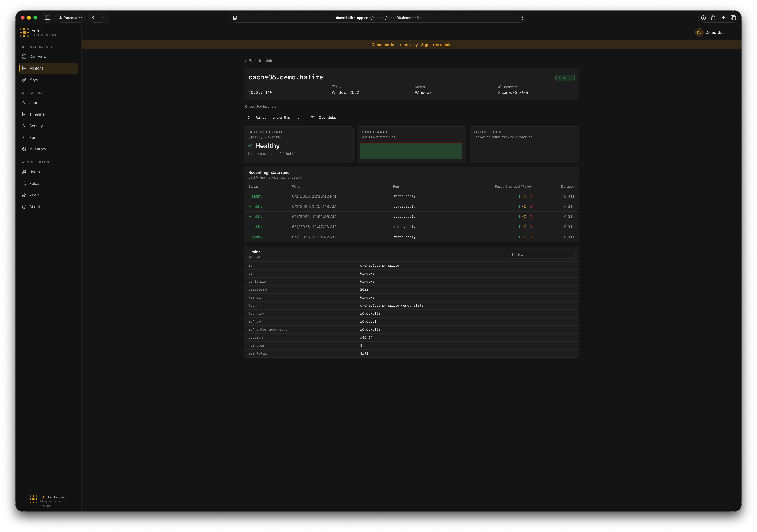Screen dimensions: 757x532
Task: Click the Overview sidebar icon
Action: coord(24,57)
